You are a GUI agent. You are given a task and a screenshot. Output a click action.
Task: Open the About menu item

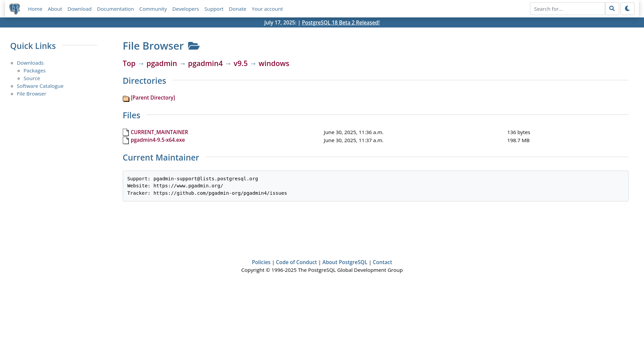tap(55, 9)
